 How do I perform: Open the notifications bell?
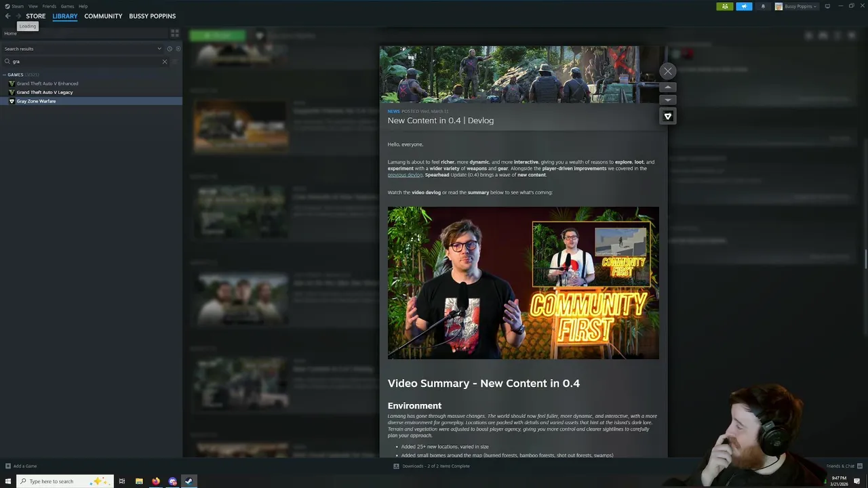click(x=763, y=6)
